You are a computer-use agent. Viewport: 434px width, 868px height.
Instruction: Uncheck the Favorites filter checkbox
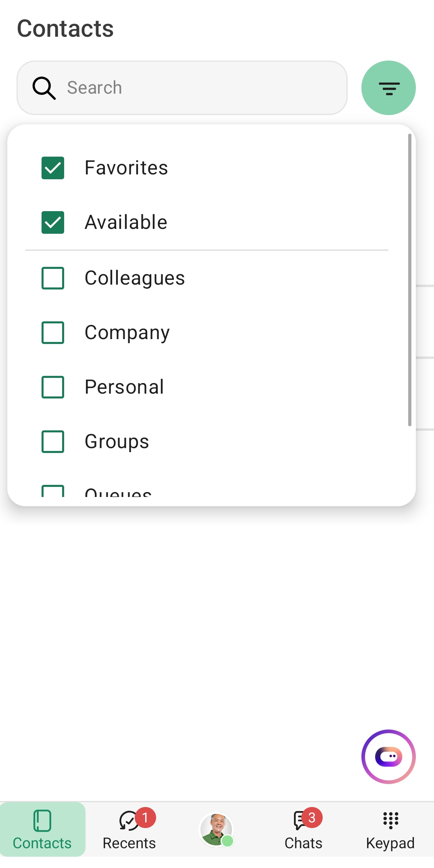click(53, 168)
